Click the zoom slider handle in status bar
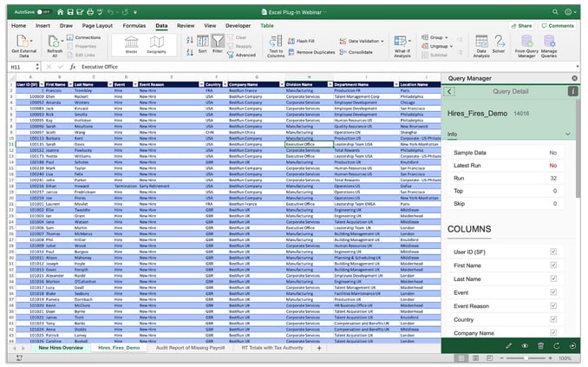Image resolution: width=588 pixels, height=367 pixels. tap(526, 358)
